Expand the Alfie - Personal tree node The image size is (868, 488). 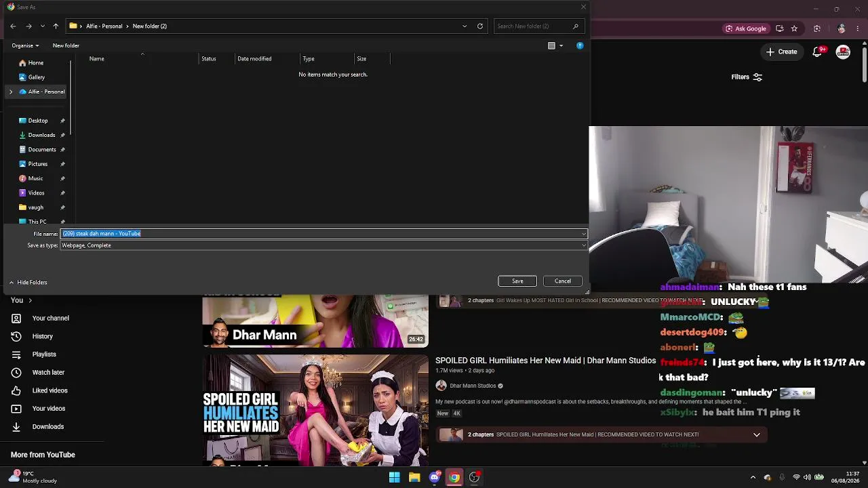(x=11, y=91)
